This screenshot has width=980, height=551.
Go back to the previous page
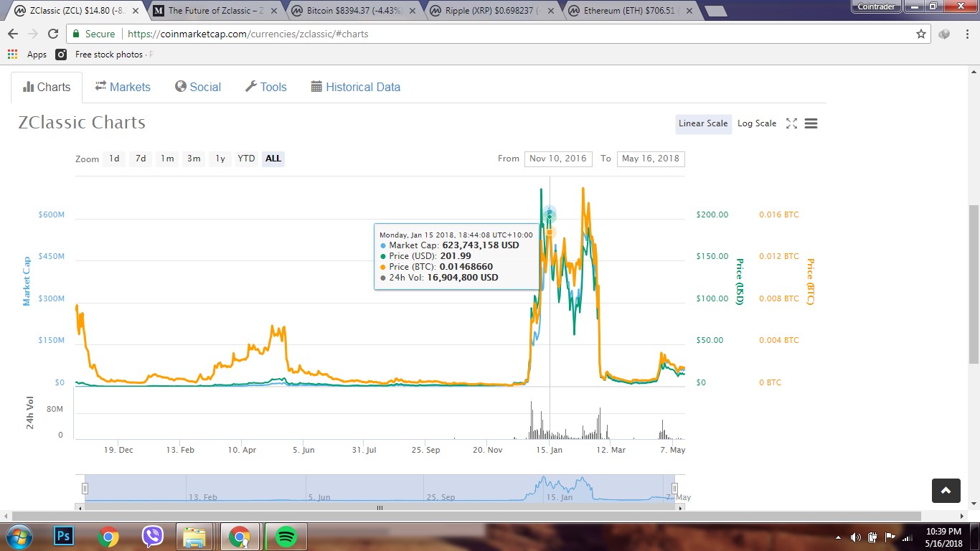[x=13, y=34]
